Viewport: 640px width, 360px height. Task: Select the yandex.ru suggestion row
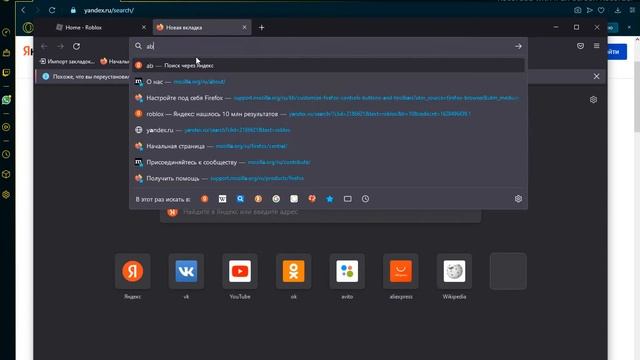pyautogui.click(x=328, y=130)
